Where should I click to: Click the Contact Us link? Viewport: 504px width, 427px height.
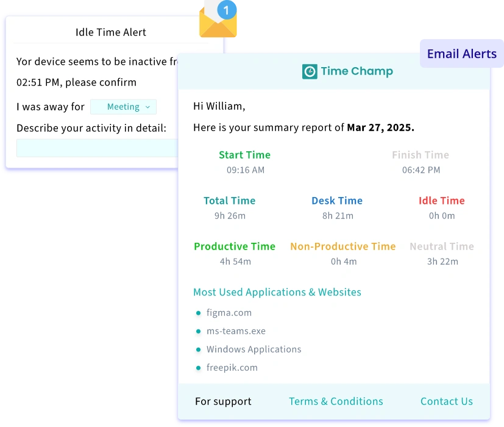coord(446,401)
